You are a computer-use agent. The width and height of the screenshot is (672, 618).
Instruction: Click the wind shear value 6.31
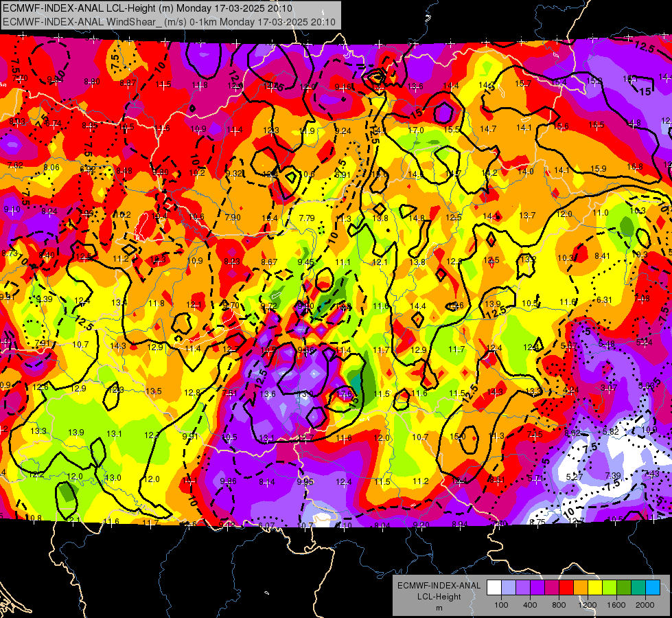[x=604, y=300]
